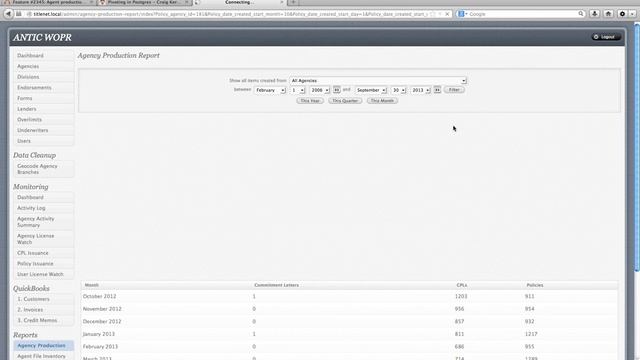Click the Filter button
The image size is (640, 360).
pos(454,89)
